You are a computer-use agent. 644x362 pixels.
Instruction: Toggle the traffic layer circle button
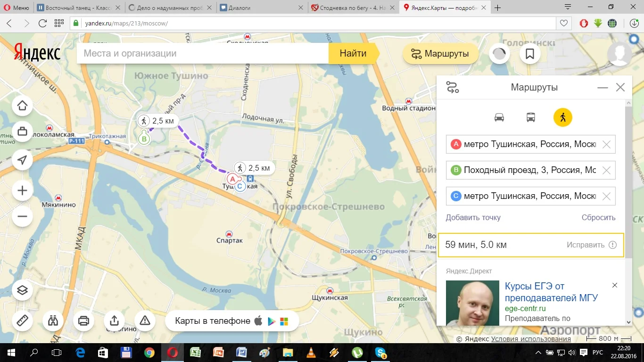click(499, 54)
